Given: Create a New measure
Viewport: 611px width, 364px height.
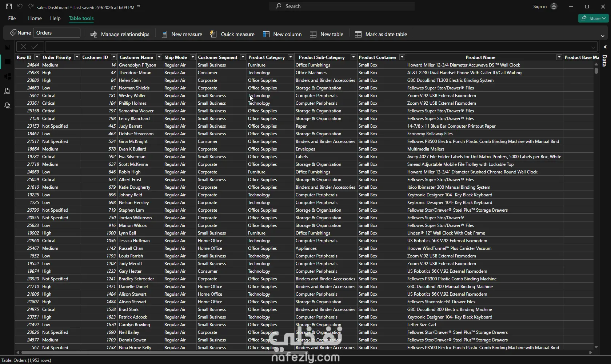Looking at the screenshot, I should [x=181, y=34].
